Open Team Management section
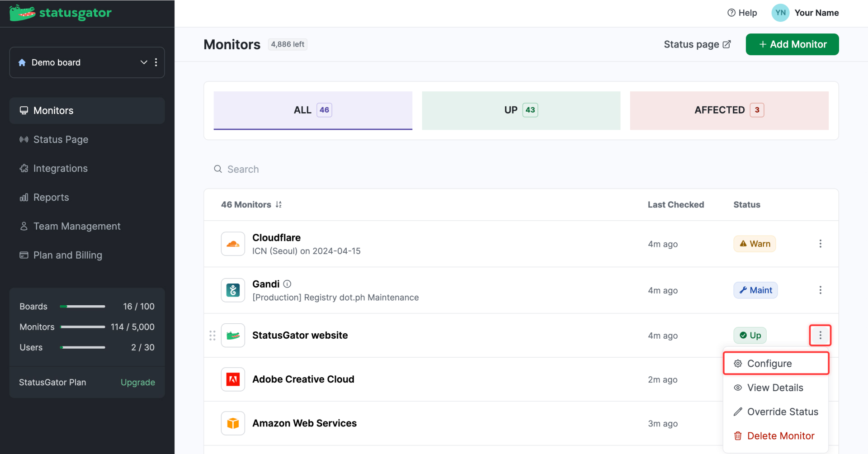 (87, 227)
